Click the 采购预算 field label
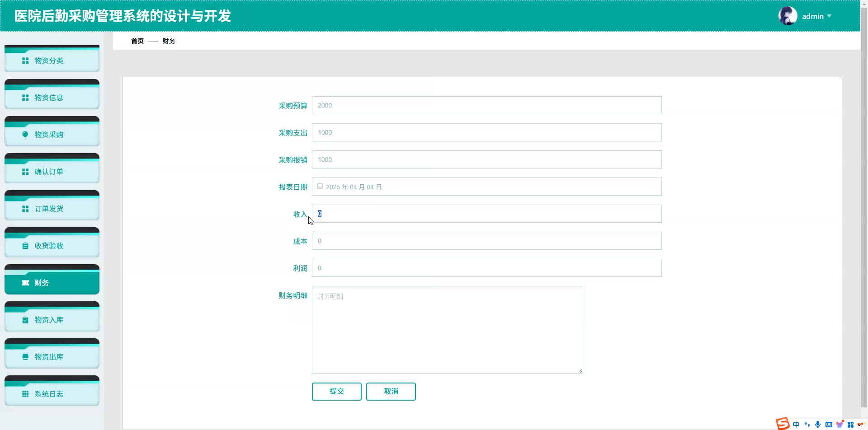 (x=293, y=106)
